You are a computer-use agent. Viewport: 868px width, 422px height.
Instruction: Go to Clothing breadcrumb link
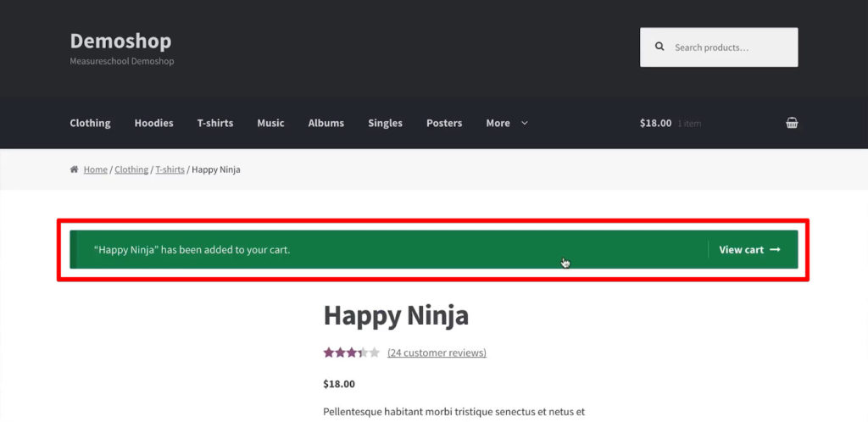tap(131, 169)
